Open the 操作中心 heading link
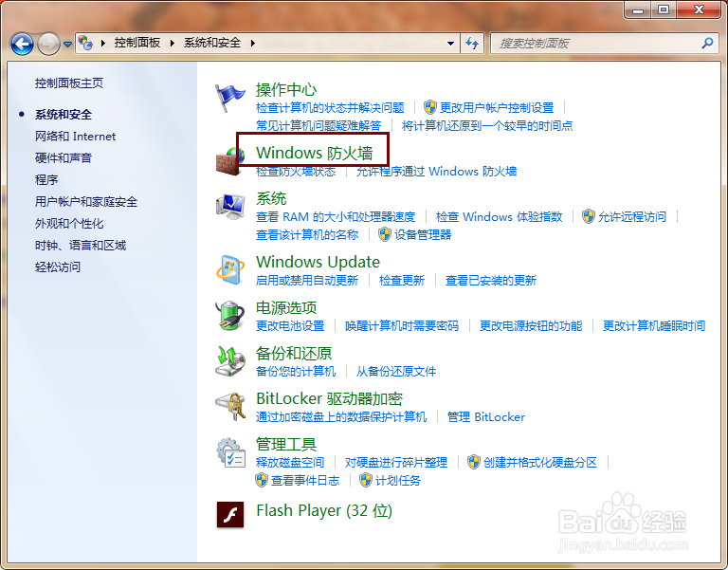728x570 pixels. coord(286,90)
